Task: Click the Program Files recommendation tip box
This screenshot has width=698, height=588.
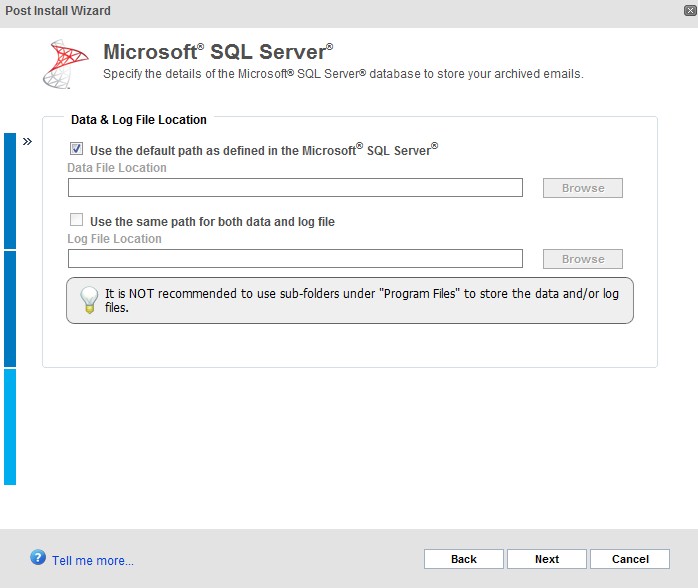Action: point(349,300)
